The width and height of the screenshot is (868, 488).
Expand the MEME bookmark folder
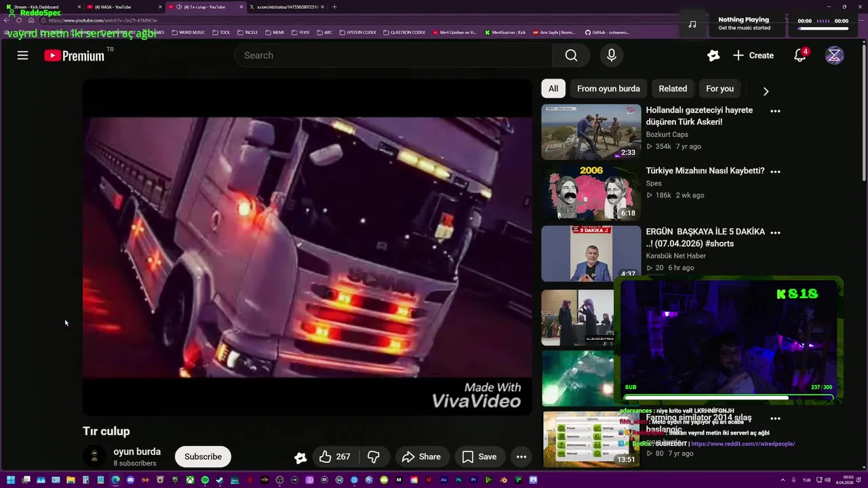[275, 32]
